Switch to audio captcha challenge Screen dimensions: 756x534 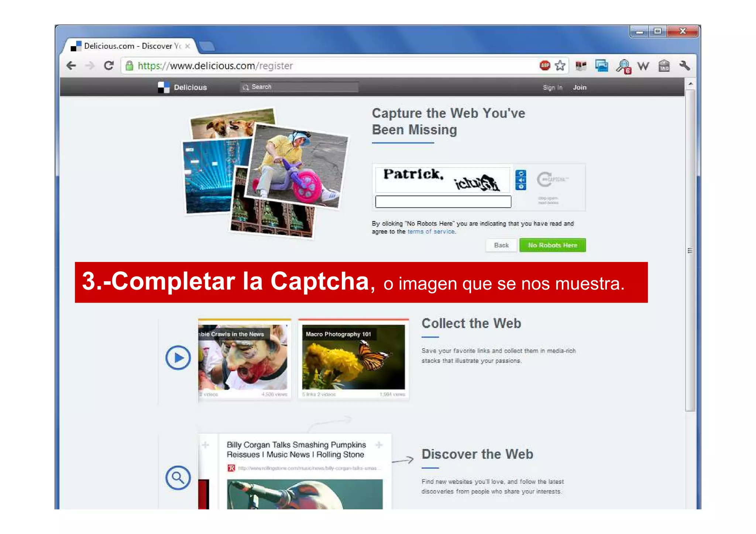pyautogui.click(x=521, y=180)
